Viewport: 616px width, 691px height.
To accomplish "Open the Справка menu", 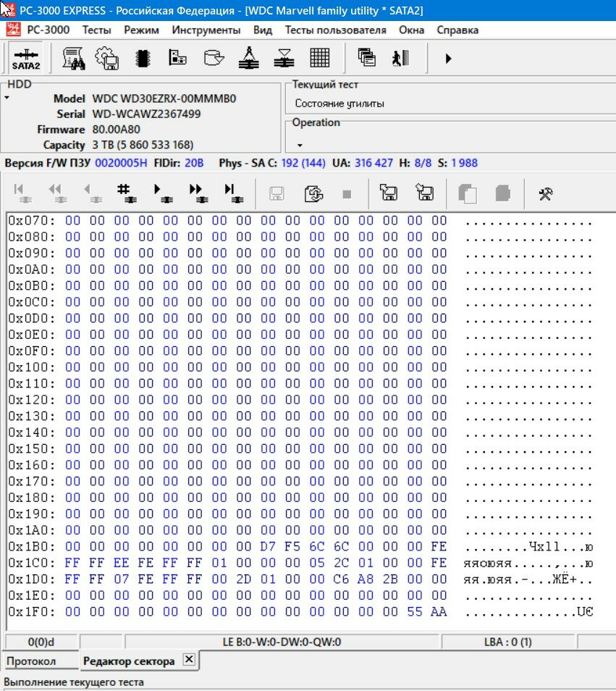I will pos(457,30).
